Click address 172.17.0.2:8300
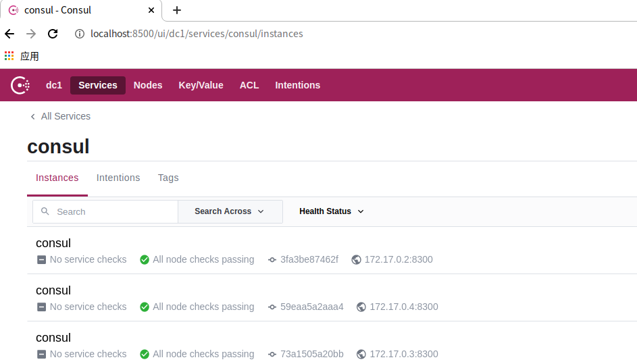The image size is (637, 364). click(399, 259)
